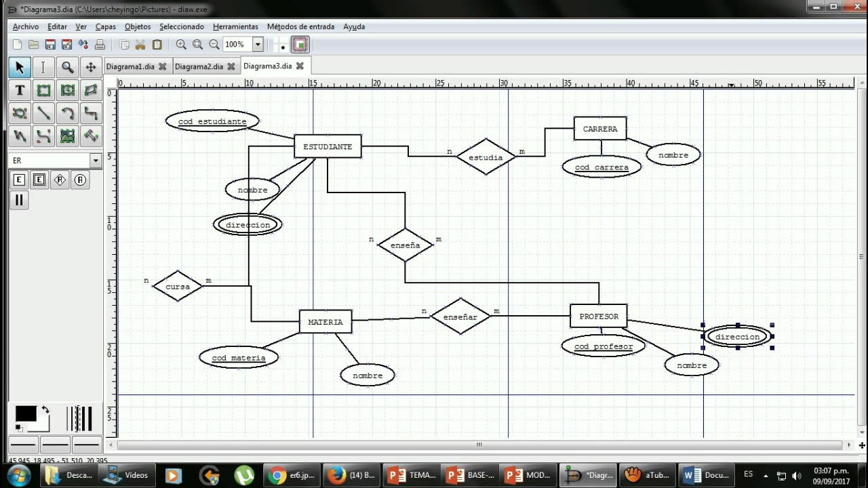This screenshot has height=488, width=868.
Task: Swap foreground and background colors
Action: (45, 410)
